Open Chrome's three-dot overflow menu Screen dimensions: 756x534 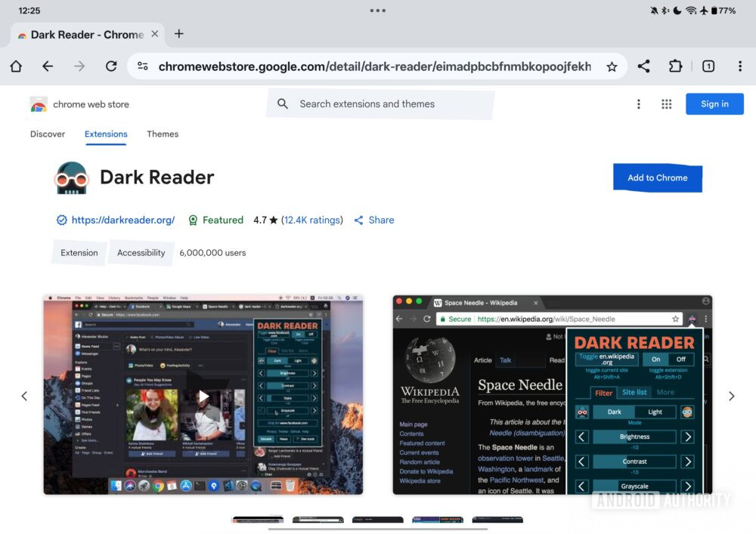[740, 66]
